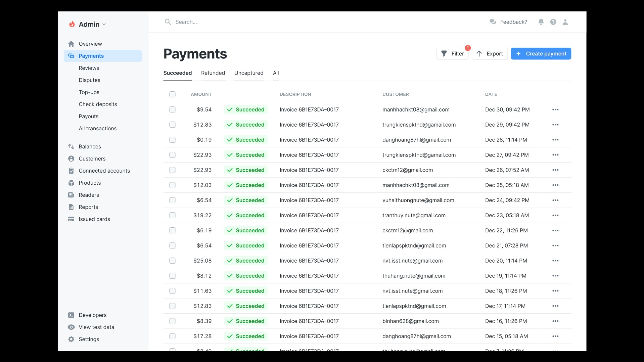Switch to the Uncaptured tab
This screenshot has width=644, height=362.
pos(249,73)
